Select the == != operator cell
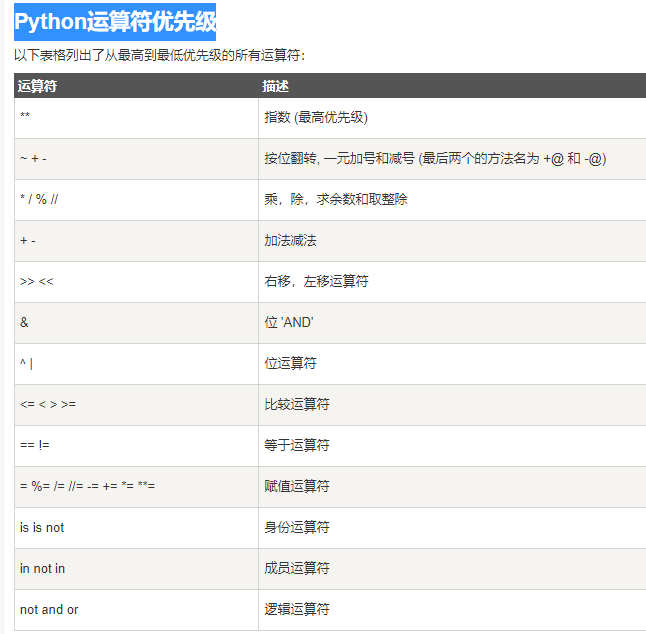This screenshot has width=646, height=634. pos(136,446)
